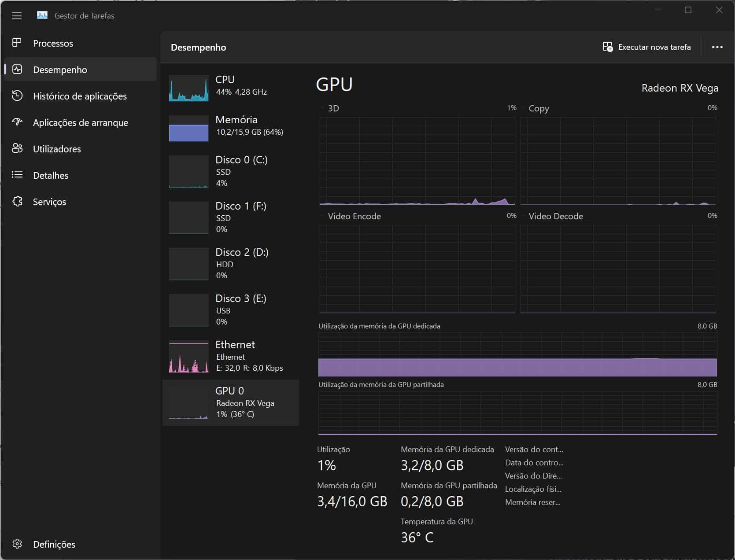This screenshot has width=735, height=560.
Task: Go to Serviços page
Action: [80, 202]
